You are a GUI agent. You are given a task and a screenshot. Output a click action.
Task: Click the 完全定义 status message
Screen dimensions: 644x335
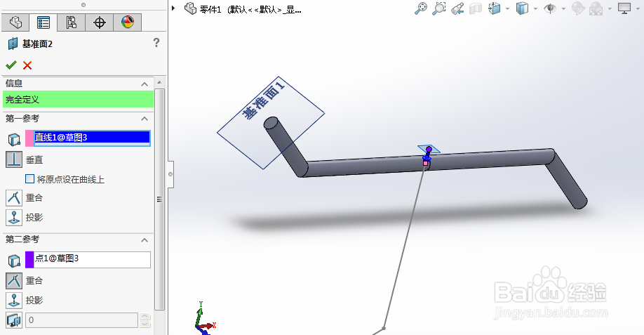78,100
